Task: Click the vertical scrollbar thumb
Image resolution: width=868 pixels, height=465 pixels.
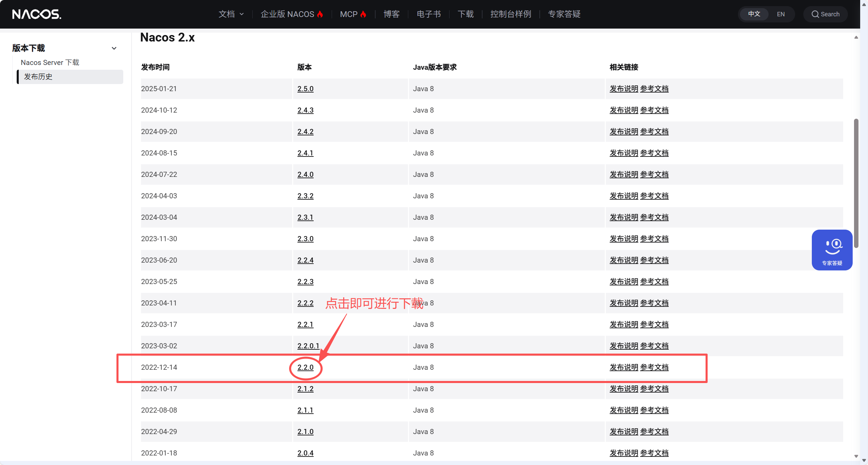Action: coord(856,184)
